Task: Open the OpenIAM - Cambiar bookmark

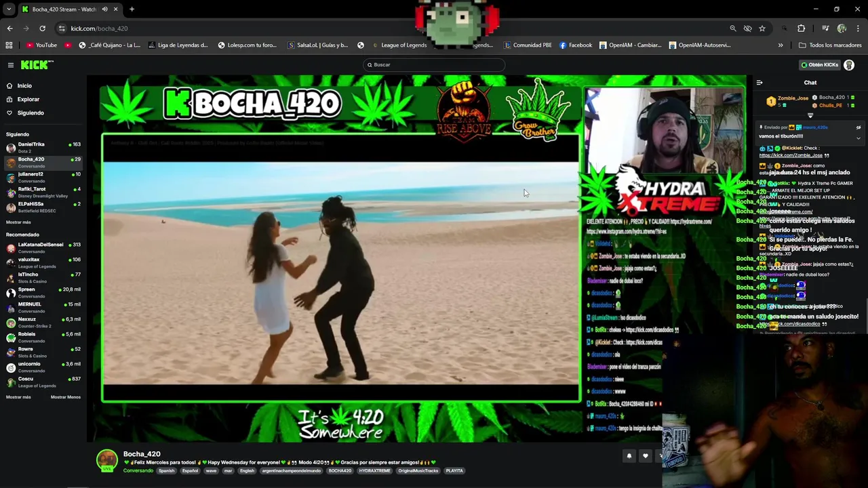Action: (x=630, y=45)
